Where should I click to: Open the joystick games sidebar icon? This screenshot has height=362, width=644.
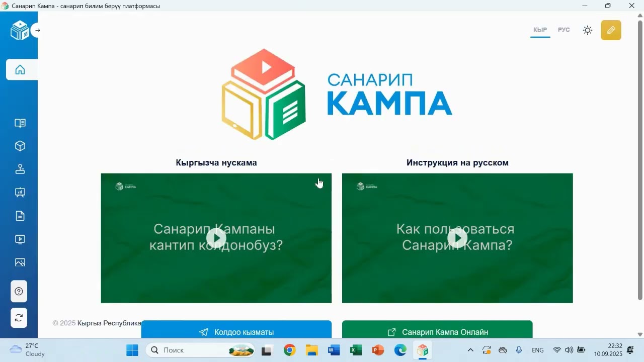20,169
